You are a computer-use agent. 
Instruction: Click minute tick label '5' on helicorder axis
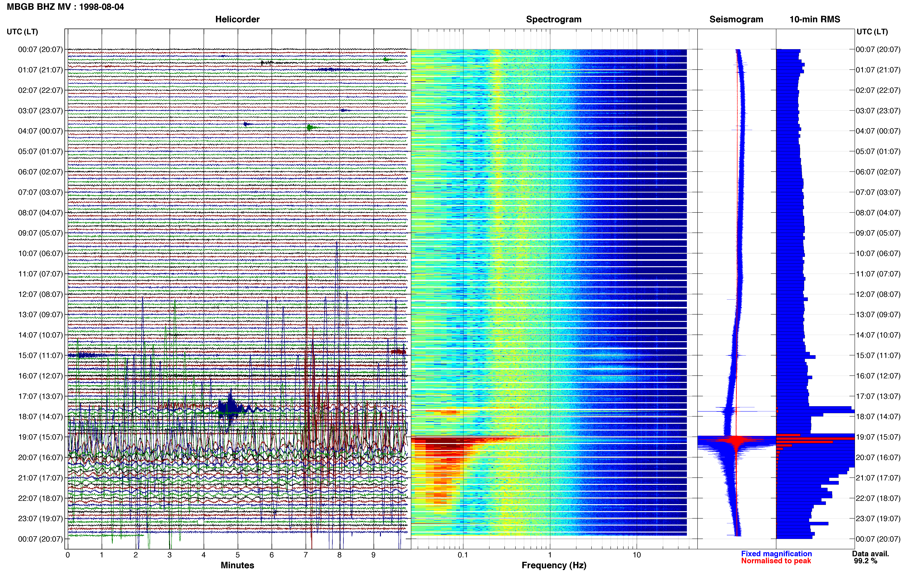click(238, 555)
